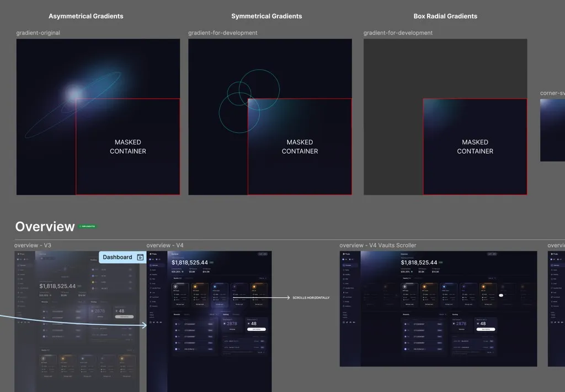Click the gradient-original frame label

38,33
